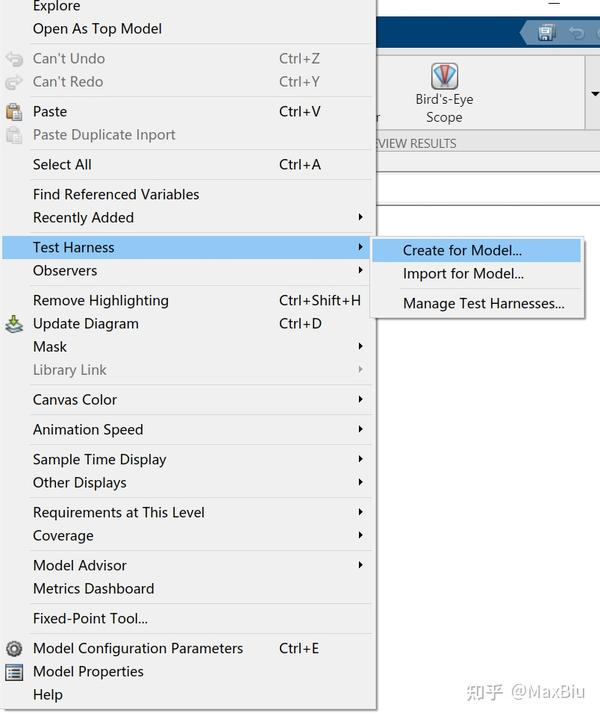Click Select All in the context menu

point(62,165)
